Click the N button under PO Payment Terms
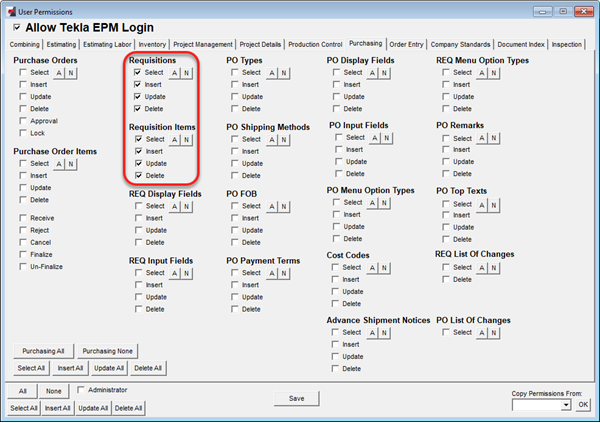 tap(284, 273)
